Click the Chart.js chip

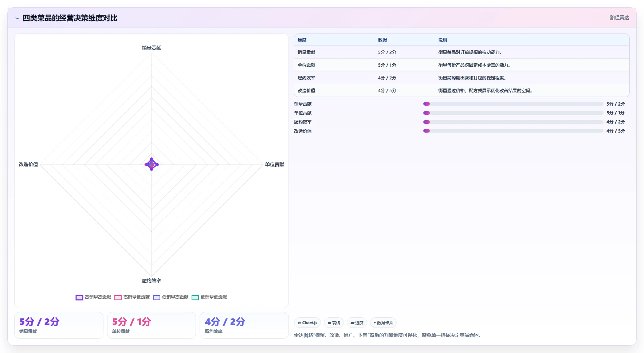point(307,323)
